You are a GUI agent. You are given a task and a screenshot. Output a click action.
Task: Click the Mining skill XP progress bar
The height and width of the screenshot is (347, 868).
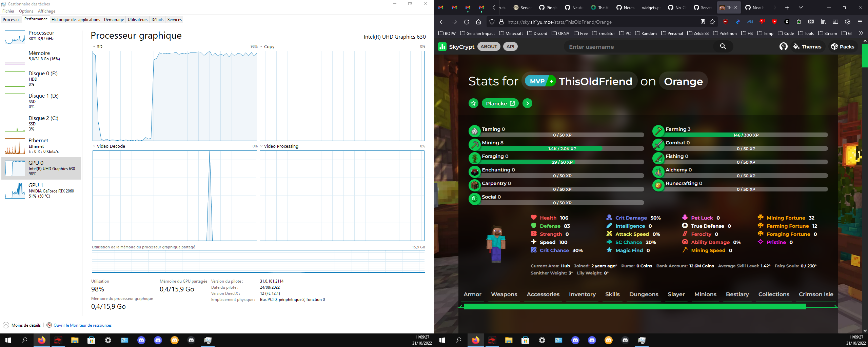pos(562,149)
